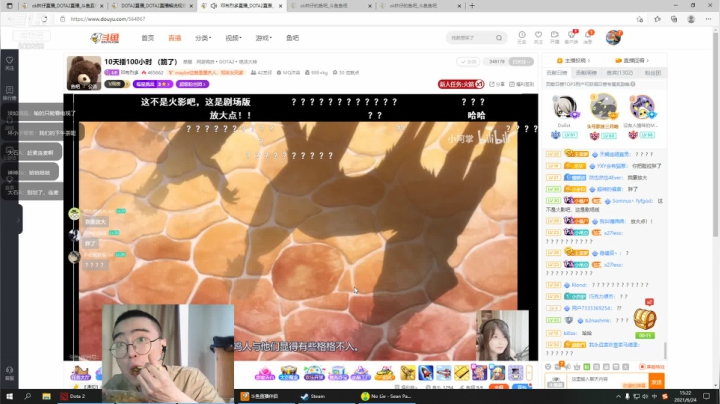720x404 pixels.
Task: Open the 已关注 follow dropdown
Action: (x=521, y=62)
